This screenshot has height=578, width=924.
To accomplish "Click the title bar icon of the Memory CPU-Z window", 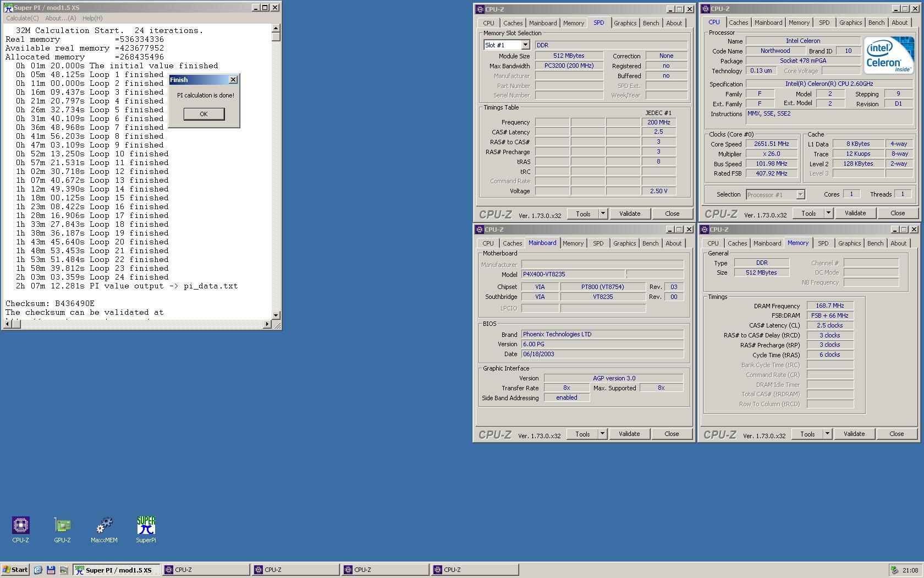I will (705, 230).
